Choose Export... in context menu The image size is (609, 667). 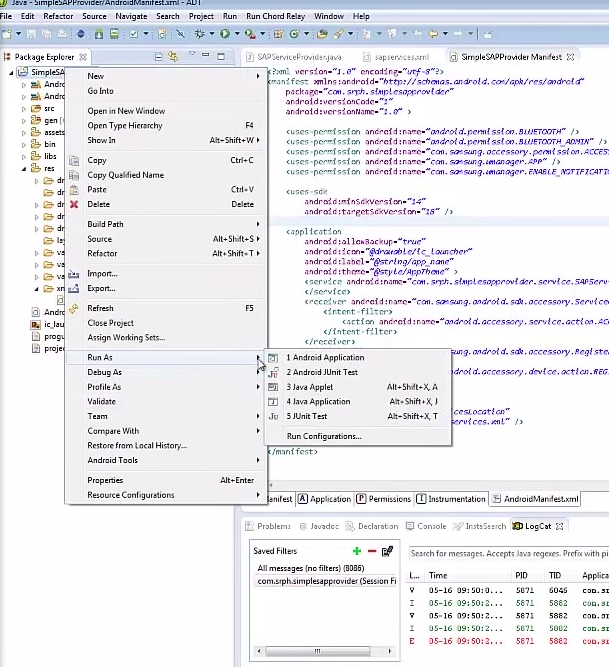(x=166, y=288)
